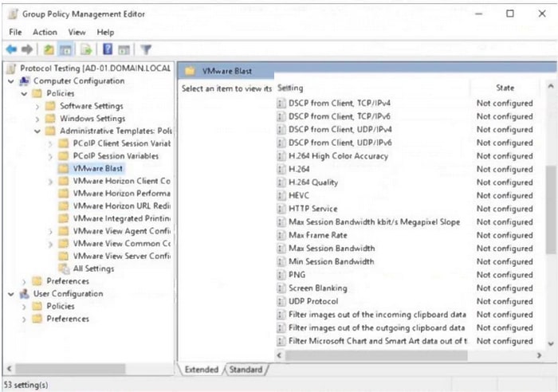Viewport: 558px width, 392px height.
Task: Click the Up One Level toolbar icon
Action: click(48, 49)
